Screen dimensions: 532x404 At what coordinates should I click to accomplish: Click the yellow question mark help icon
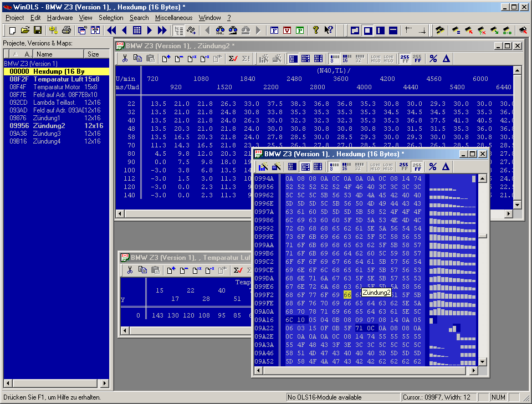click(316, 30)
